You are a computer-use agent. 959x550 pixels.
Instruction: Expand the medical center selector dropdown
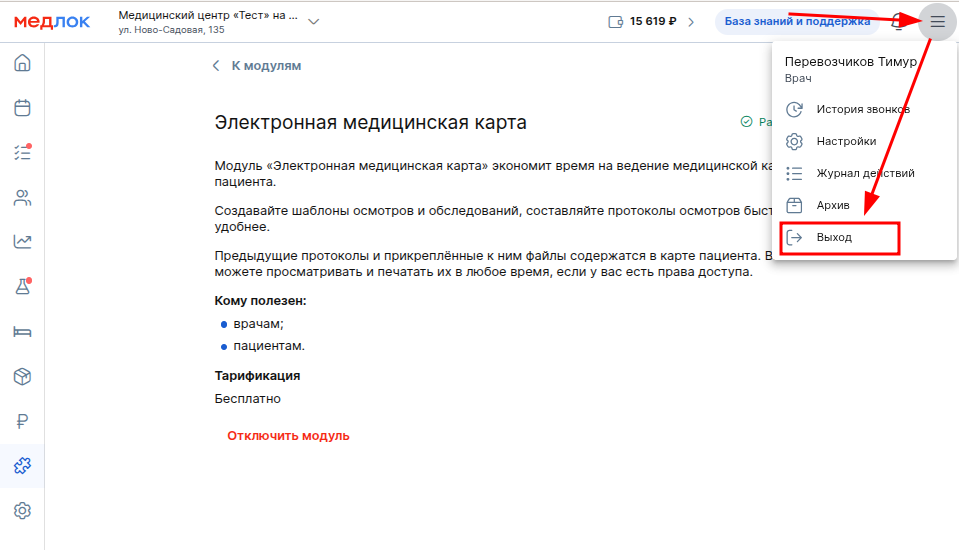pos(314,21)
